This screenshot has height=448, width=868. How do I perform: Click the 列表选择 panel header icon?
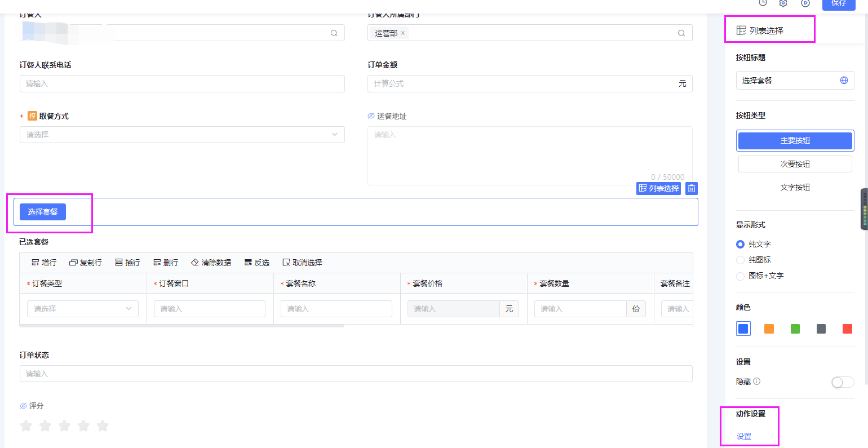[741, 30]
